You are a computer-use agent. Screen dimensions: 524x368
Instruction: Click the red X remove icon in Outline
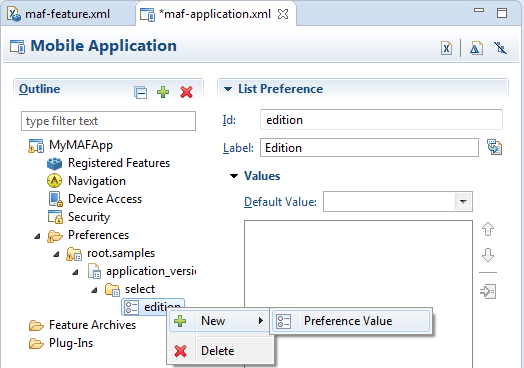coord(186,92)
